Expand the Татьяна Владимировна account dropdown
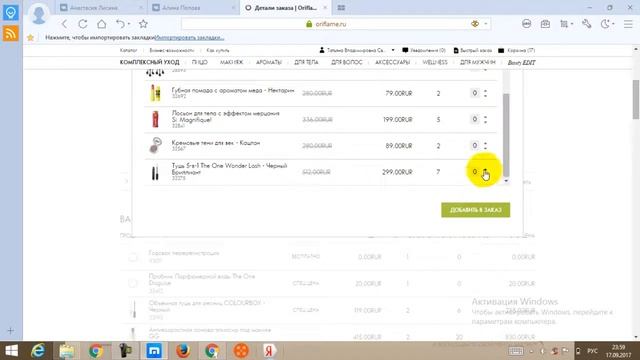This screenshot has width=640, height=360. click(x=393, y=50)
